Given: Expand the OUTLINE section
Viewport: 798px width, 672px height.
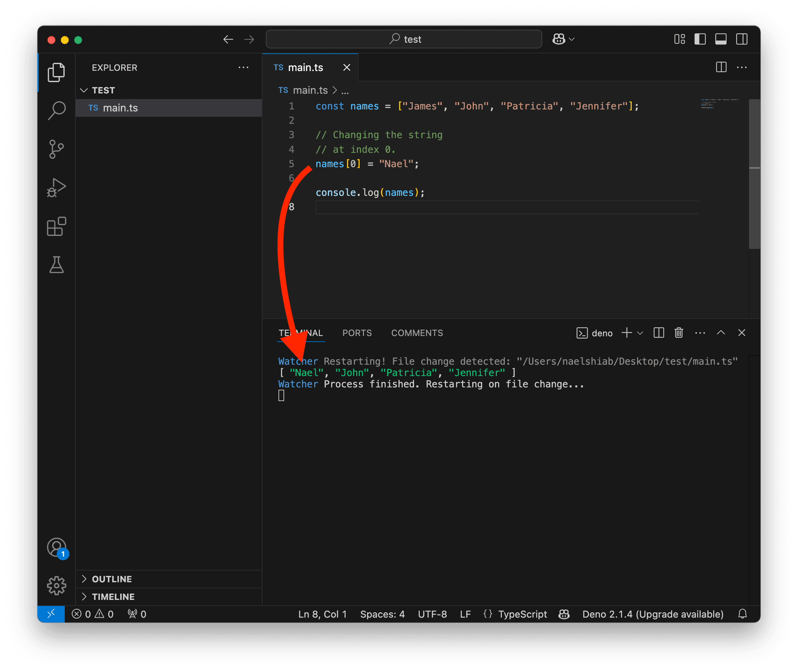Looking at the screenshot, I should click(169, 579).
